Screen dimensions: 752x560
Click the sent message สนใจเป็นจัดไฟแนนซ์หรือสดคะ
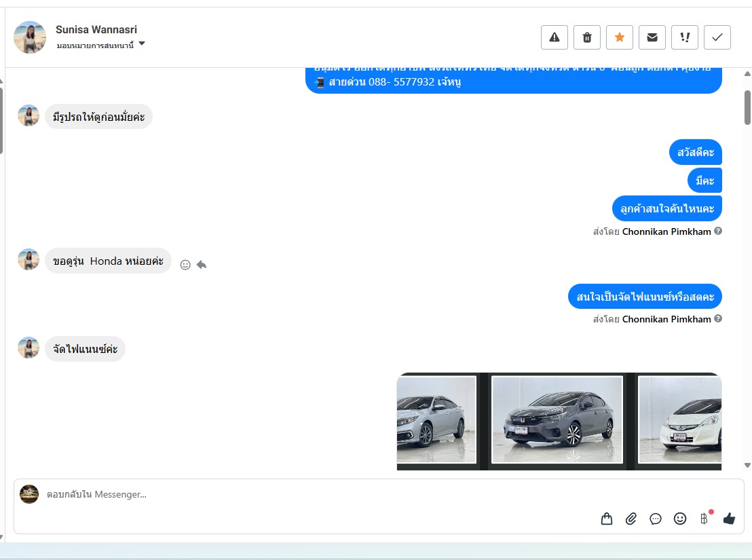[645, 297]
